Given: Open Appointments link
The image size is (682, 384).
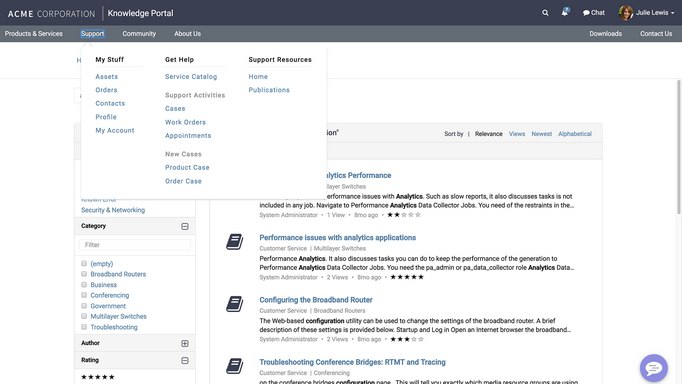Looking at the screenshot, I should pyautogui.click(x=188, y=136).
